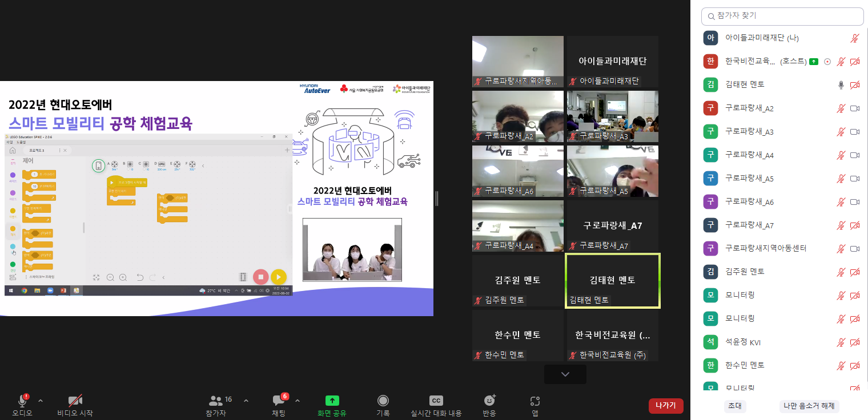Click the Record (기록) icon
Screen dimensions: 868x420
(x=383, y=401)
